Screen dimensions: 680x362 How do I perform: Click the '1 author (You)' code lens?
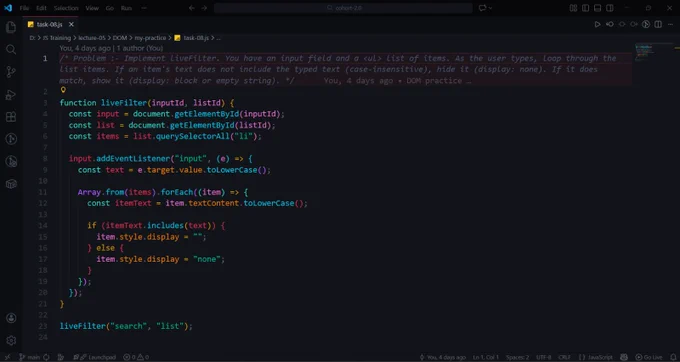[x=140, y=48]
